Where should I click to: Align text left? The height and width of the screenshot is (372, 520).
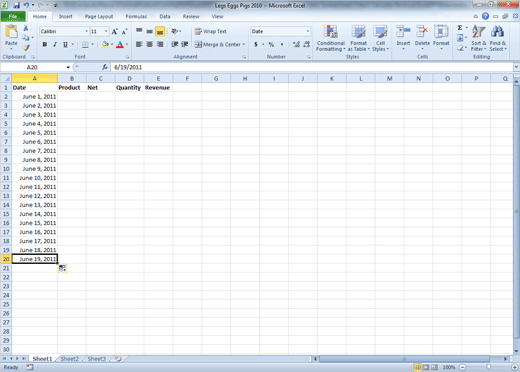(x=139, y=44)
